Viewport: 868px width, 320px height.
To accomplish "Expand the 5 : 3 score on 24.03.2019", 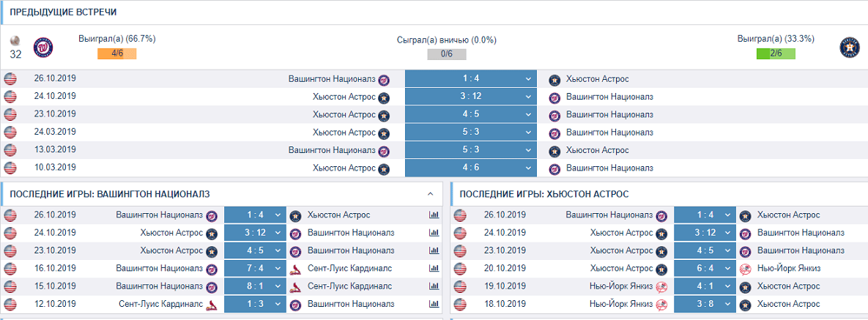I will pos(471,133).
